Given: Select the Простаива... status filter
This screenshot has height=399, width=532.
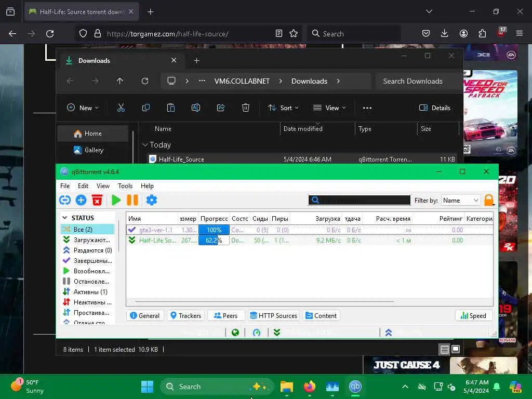Looking at the screenshot, I should [x=87, y=312].
